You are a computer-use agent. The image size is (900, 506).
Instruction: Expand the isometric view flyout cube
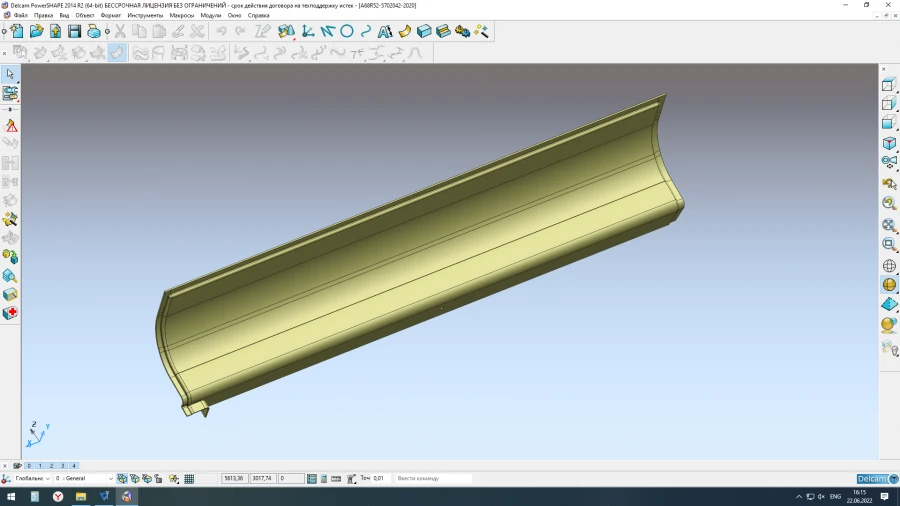[888, 144]
